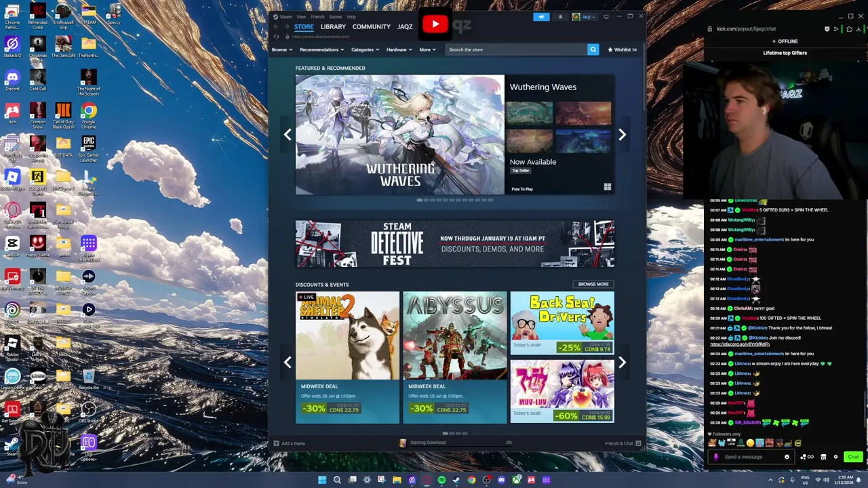This screenshot has height=488, width=868.
Task: Open the Help menu in Steam
Action: pyautogui.click(x=351, y=16)
